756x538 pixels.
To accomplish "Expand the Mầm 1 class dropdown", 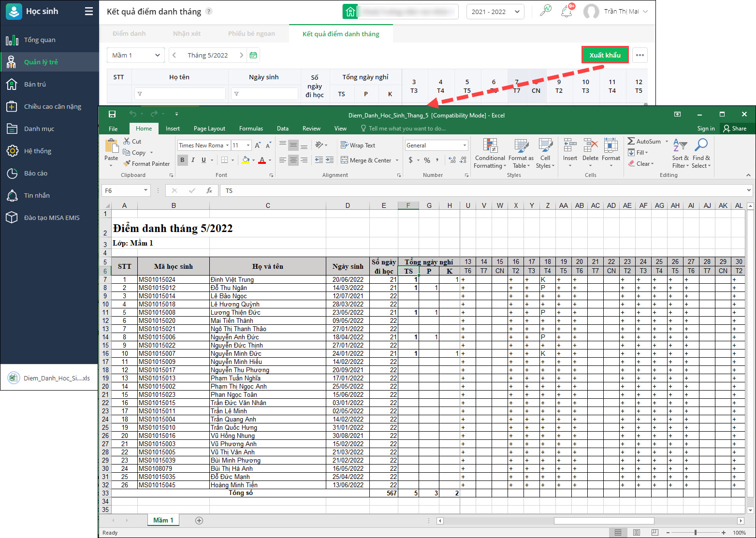I will pos(135,55).
